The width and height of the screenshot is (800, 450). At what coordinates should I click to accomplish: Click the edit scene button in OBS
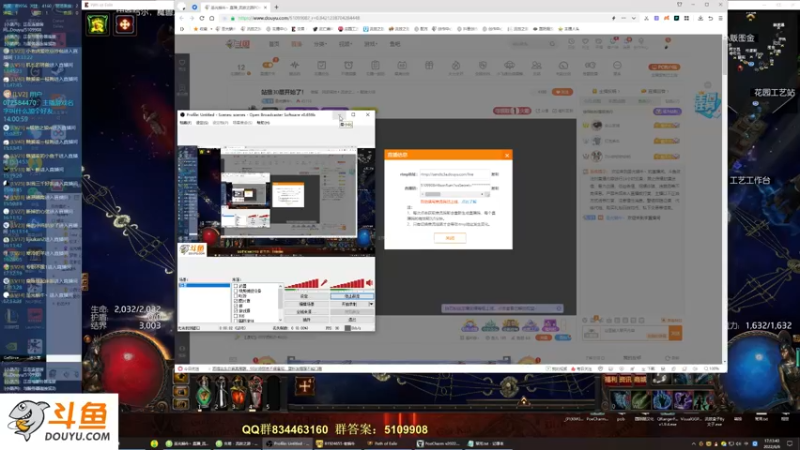(305, 304)
